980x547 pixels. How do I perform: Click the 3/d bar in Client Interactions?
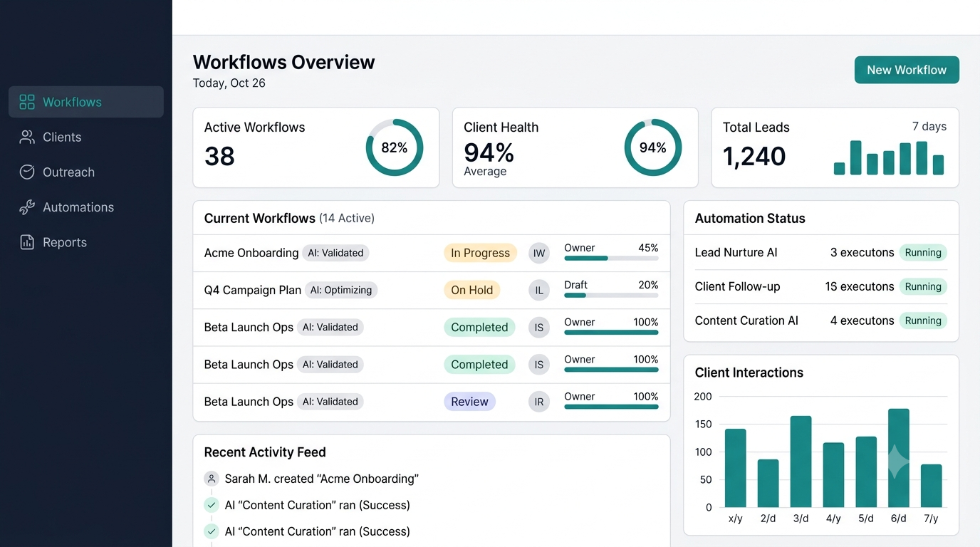(801, 462)
